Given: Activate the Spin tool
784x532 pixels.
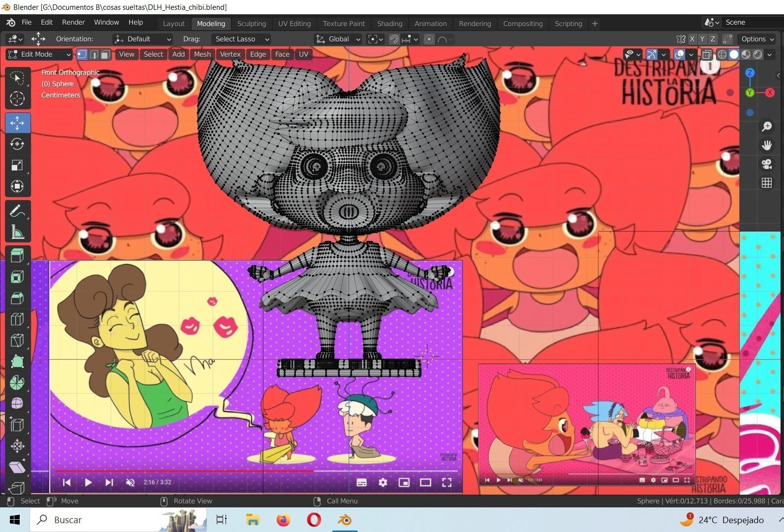Looking at the screenshot, I should tap(18, 382).
